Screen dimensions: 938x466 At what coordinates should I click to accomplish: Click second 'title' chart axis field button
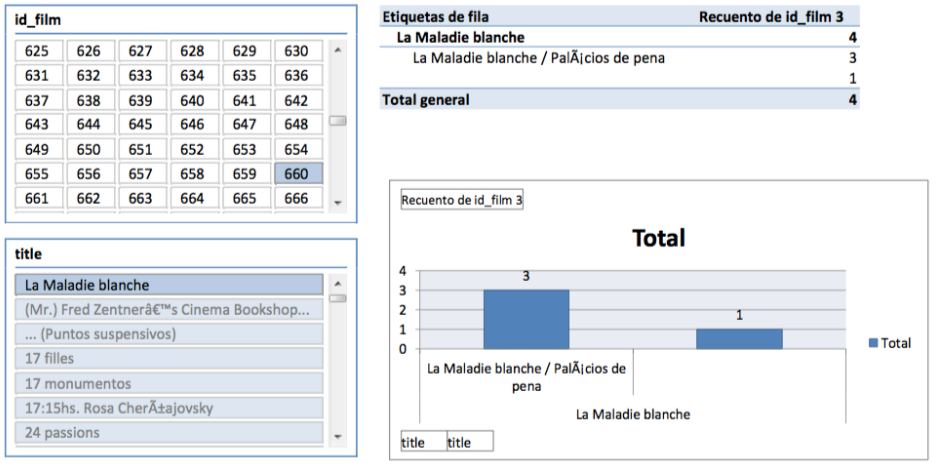[470, 441]
